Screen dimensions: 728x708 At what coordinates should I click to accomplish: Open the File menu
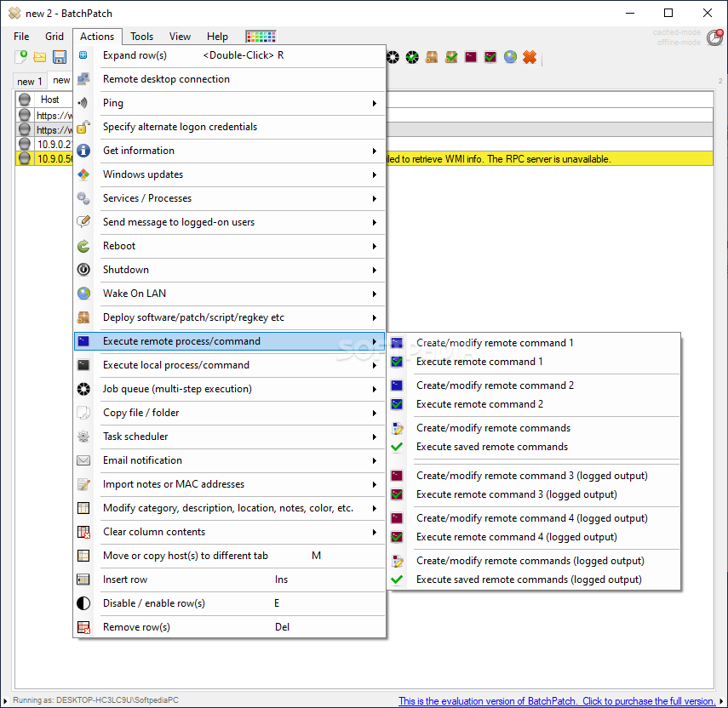pos(21,37)
